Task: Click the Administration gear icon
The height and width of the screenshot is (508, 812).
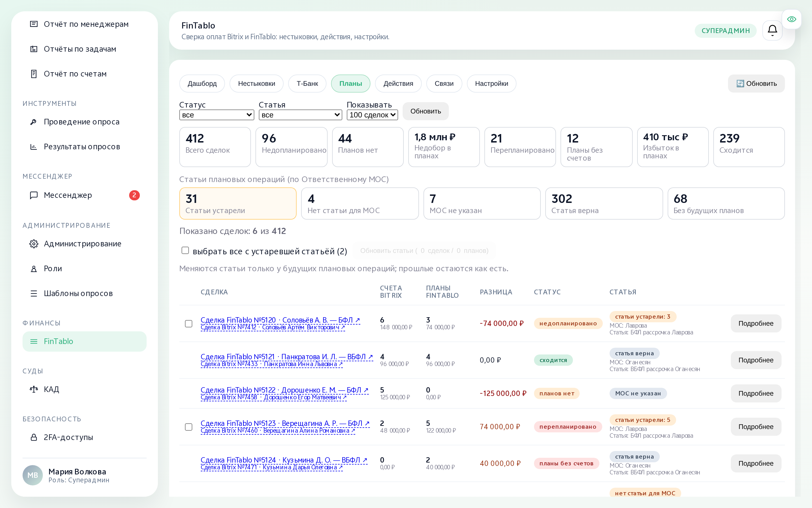Action: click(34, 244)
